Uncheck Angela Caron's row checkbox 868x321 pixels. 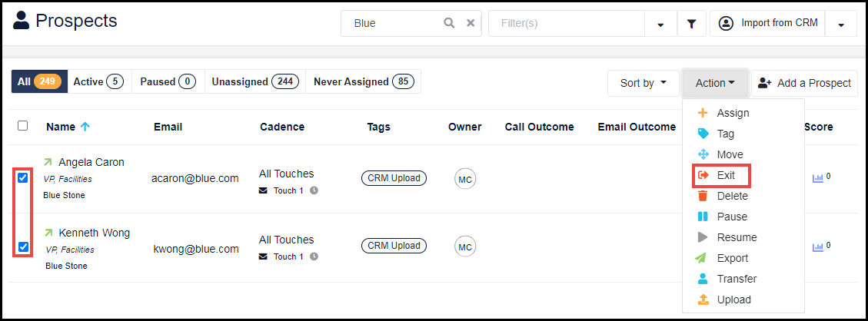23,178
